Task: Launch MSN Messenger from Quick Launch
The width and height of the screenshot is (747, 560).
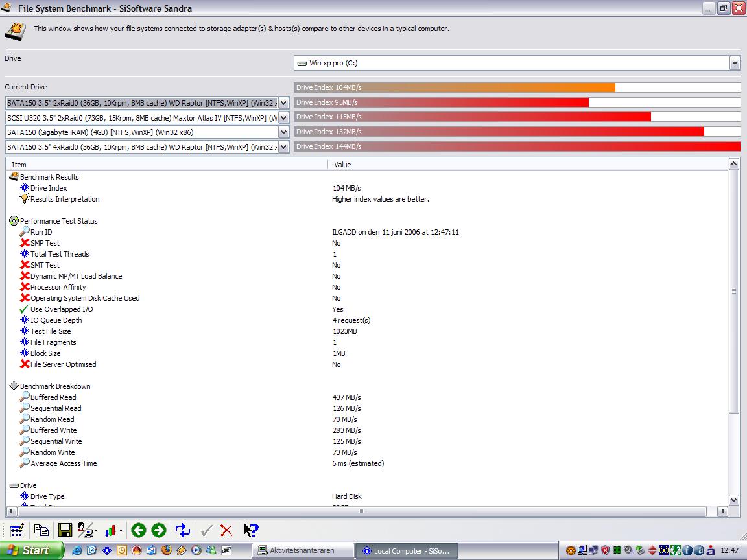Action: coord(211,550)
